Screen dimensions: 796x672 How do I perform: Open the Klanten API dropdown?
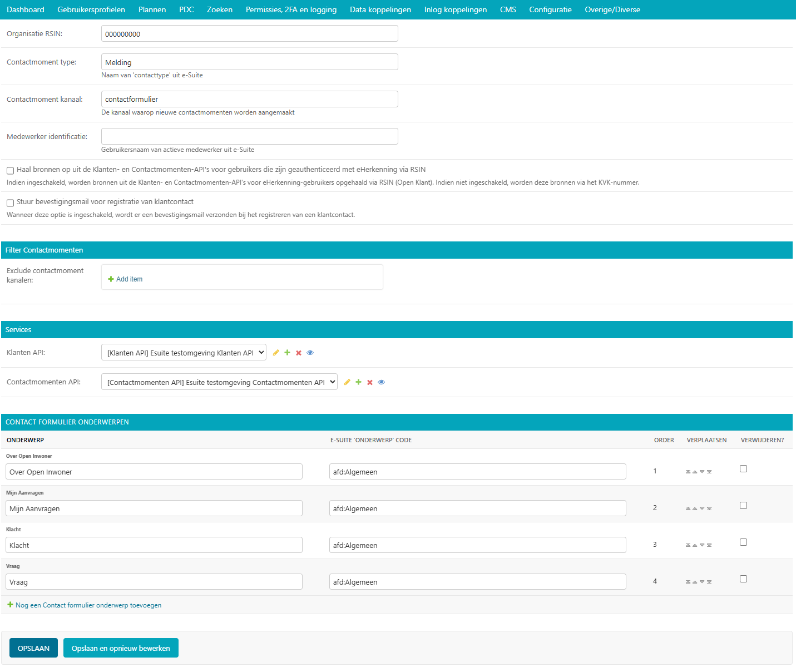click(x=184, y=352)
